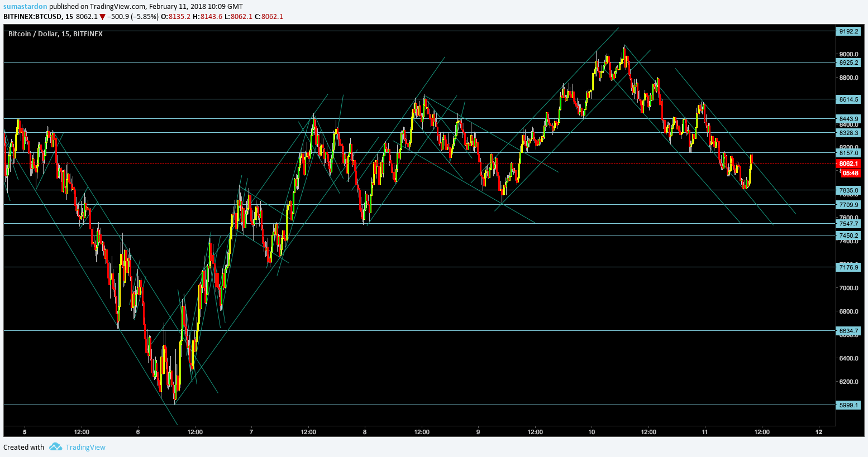This screenshot has width=868, height=457.
Task: Select the 6634.7 price level label
Action: (x=848, y=331)
